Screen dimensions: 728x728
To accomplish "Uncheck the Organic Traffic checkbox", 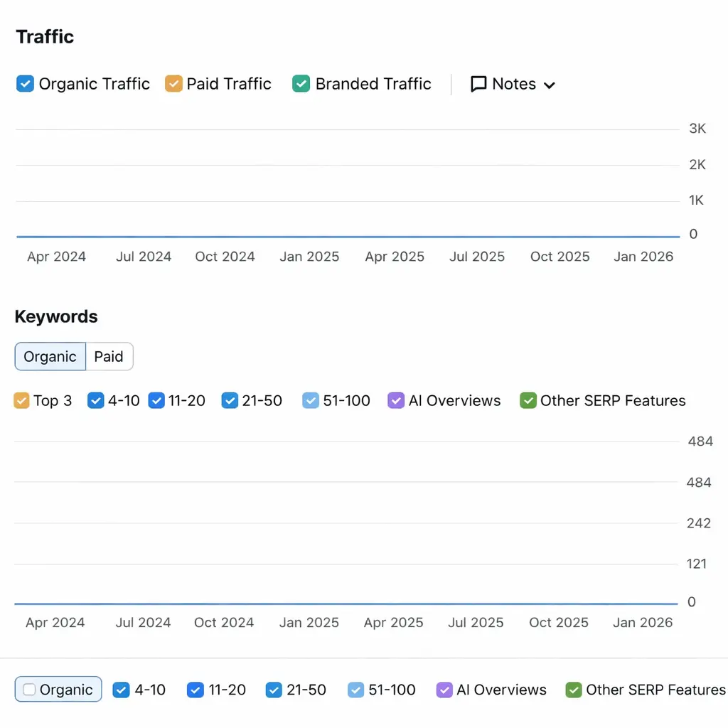I will [x=25, y=84].
